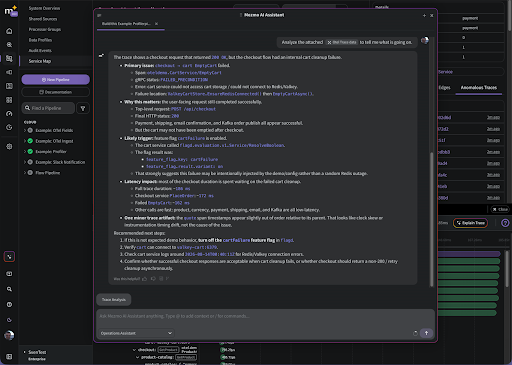
Task: Open the dashboards grid icon in rail
Action: tap(9, 100)
